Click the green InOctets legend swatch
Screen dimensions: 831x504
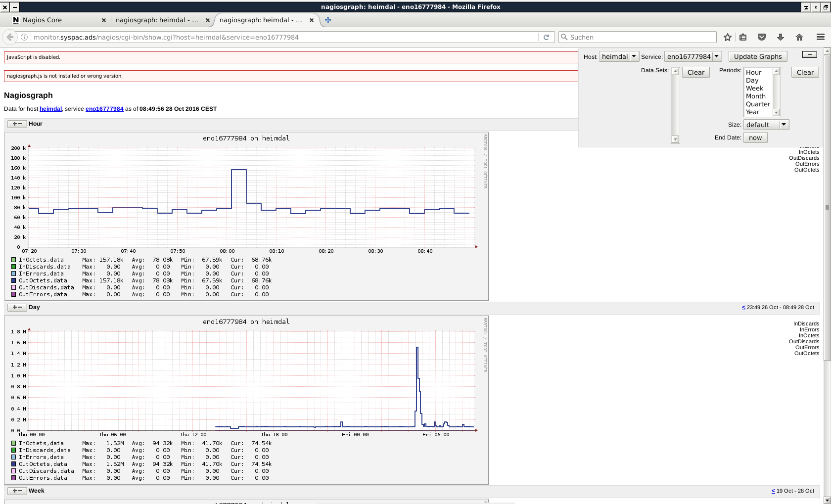[14, 260]
